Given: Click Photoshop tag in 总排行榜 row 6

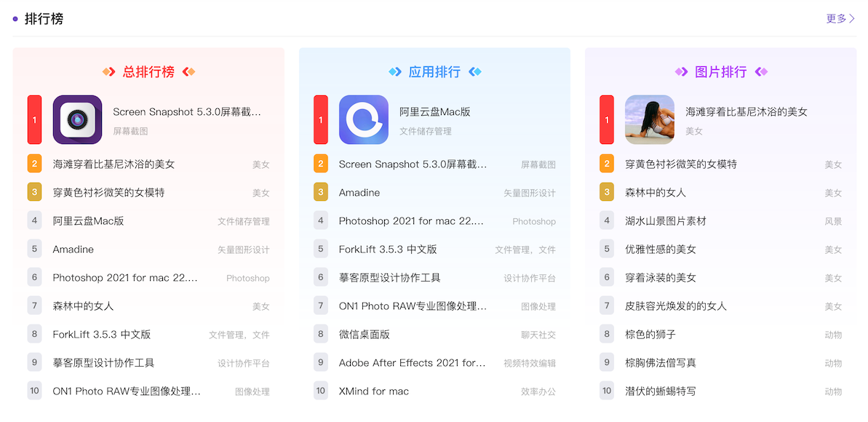Looking at the screenshot, I should point(248,278).
